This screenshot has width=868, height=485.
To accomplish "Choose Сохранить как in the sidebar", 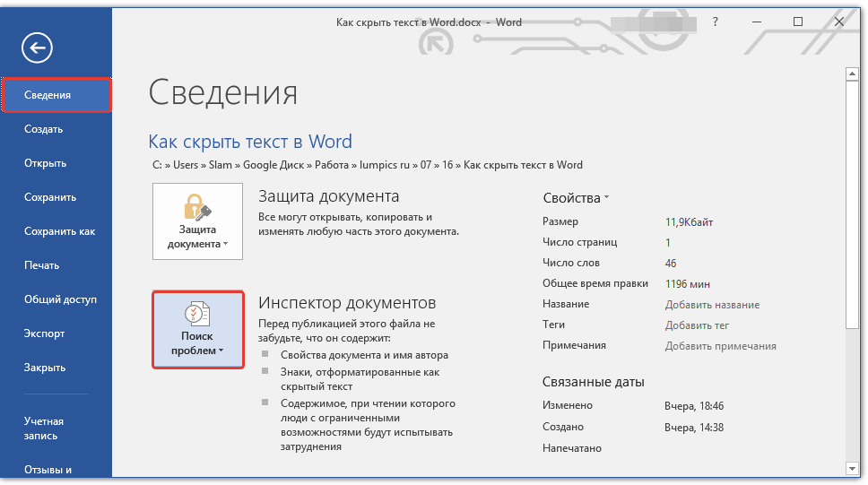I will [59, 231].
